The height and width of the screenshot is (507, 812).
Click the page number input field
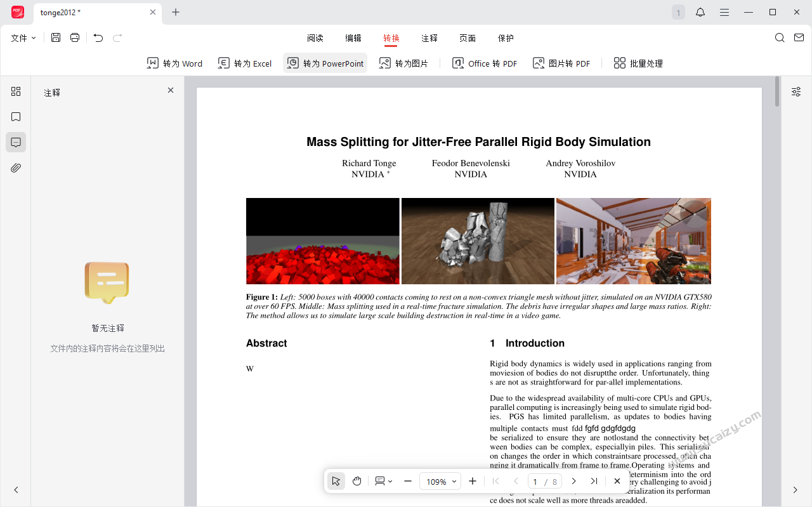point(535,482)
